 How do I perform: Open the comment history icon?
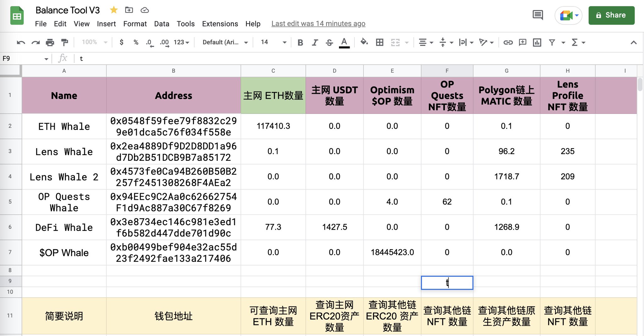pos(538,15)
